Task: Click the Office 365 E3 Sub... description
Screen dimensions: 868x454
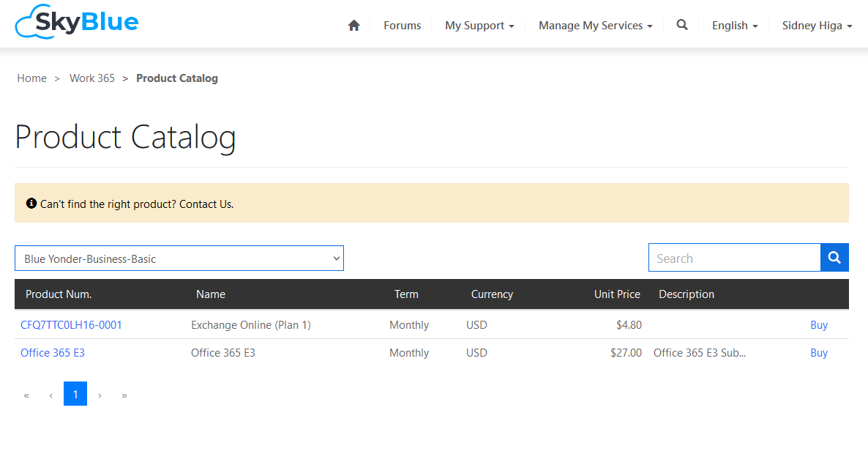Action: (x=700, y=353)
